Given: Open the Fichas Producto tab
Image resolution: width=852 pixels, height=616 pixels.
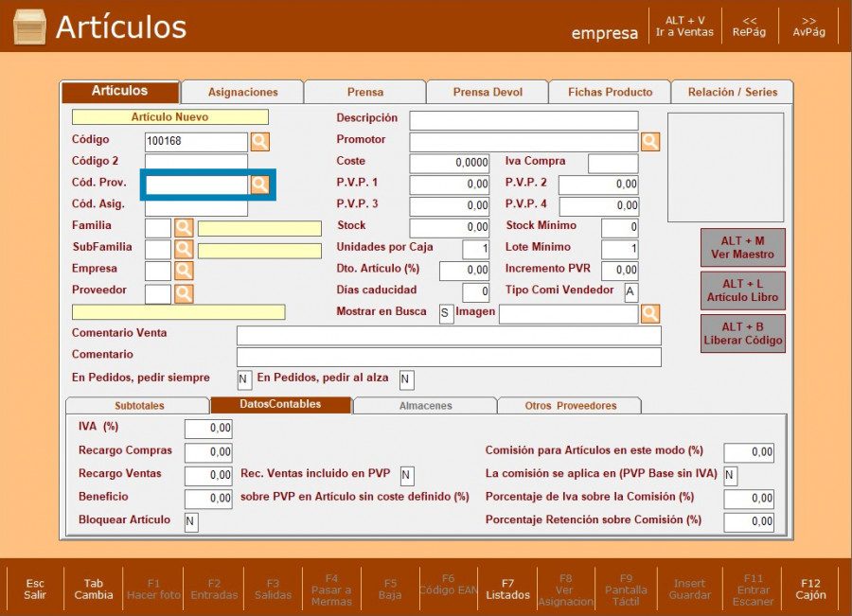Looking at the screenshot, I should point(610,92).
